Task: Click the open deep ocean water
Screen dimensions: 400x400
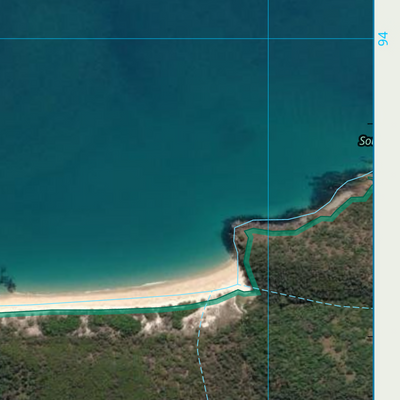Action: pos(133,133)
